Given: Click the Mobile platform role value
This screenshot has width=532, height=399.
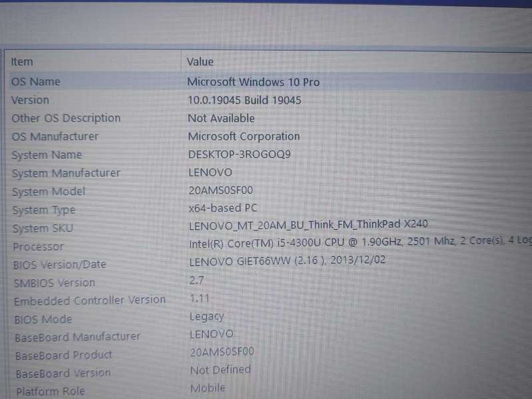Looking at the screenshot, I should coord(208,388).
